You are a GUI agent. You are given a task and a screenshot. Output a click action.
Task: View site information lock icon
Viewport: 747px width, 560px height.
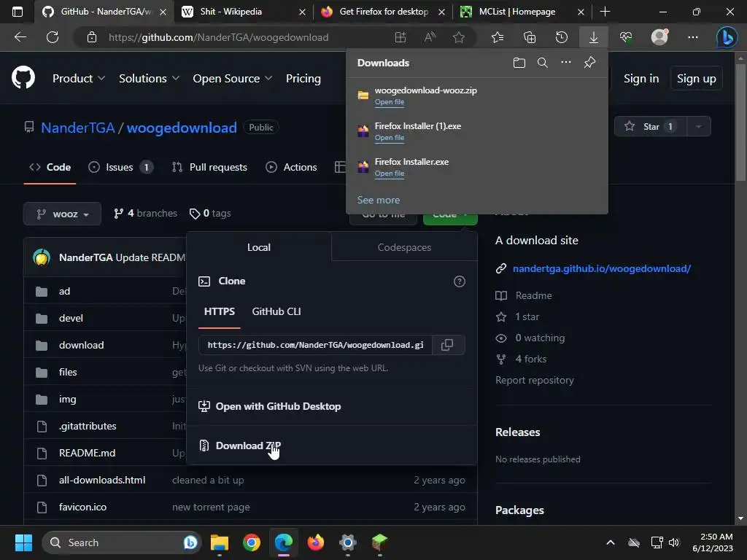[x=92, y=37]
